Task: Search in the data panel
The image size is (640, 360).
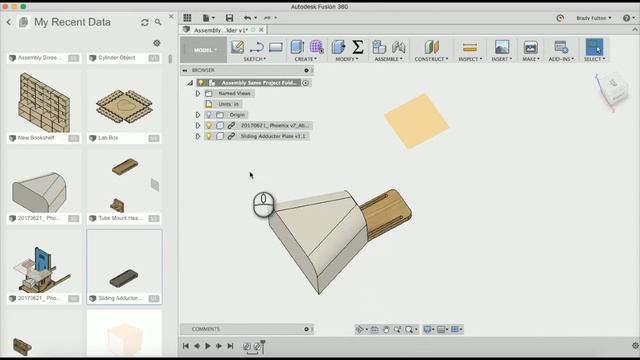Action: (x=158, y=22)
